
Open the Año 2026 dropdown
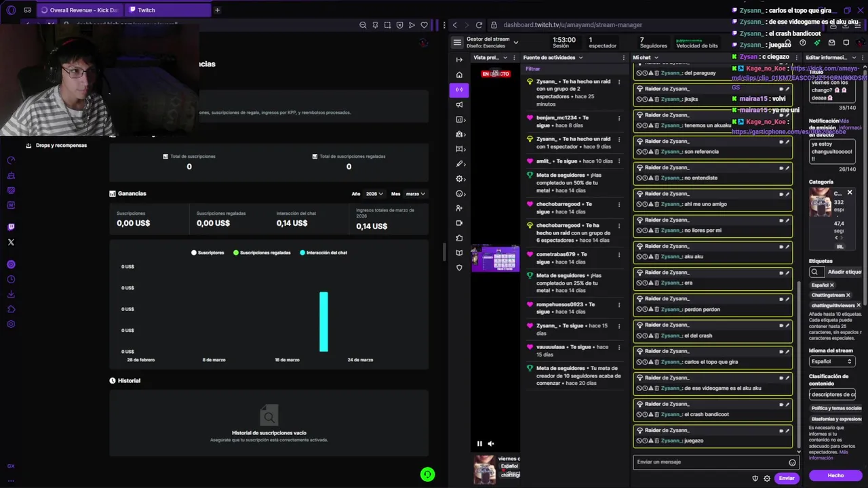pos(374,194)
